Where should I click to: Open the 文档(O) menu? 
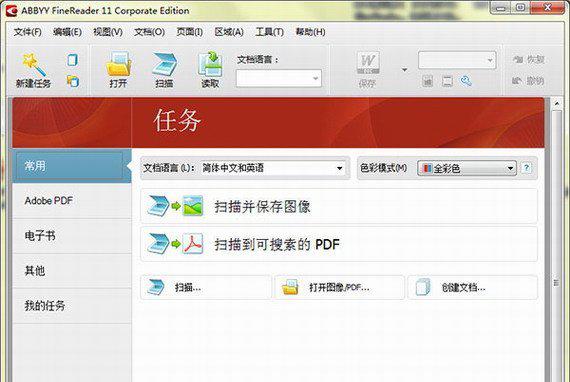(149, 32)
